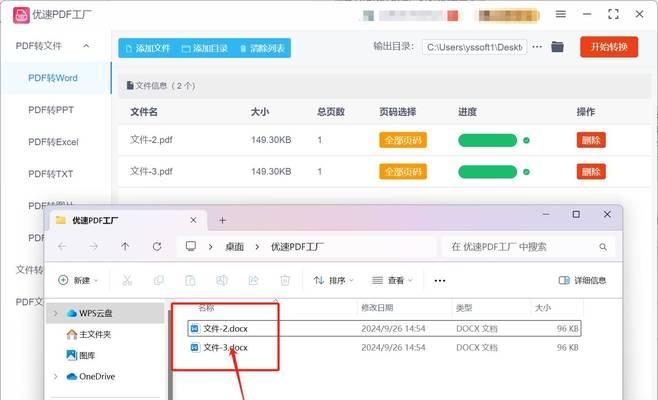The image size is (658, 400).
Task: Click the Share icon in Explorer toolbar
Action: (x=253, y=280)
